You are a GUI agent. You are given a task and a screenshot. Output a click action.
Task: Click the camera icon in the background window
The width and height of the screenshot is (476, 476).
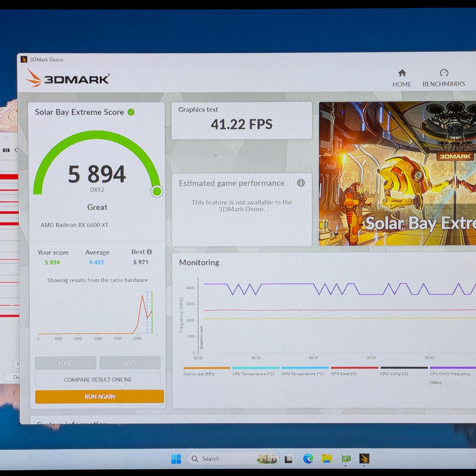pyautogui.click(x=6, y=150)
